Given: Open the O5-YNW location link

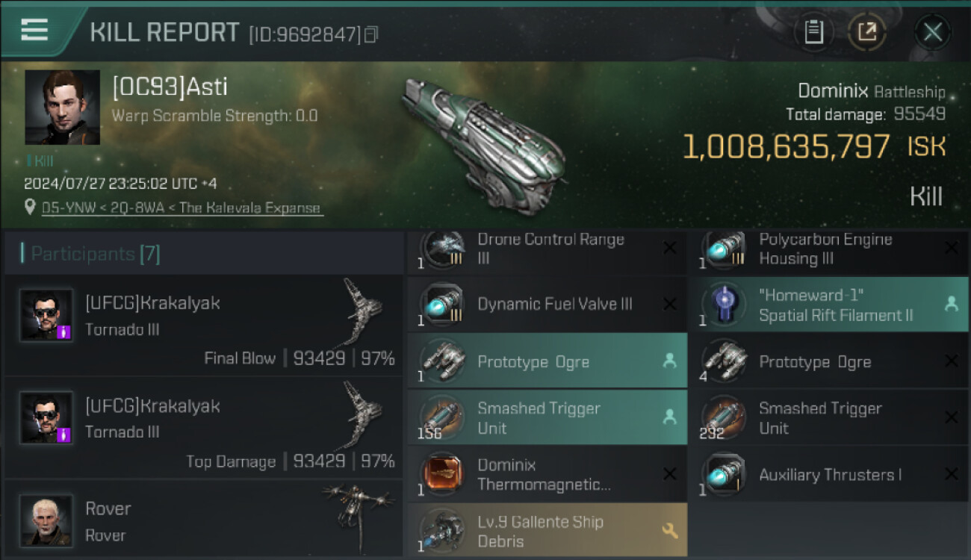Looking at the screenshot, I should click(x=182, y=208).
